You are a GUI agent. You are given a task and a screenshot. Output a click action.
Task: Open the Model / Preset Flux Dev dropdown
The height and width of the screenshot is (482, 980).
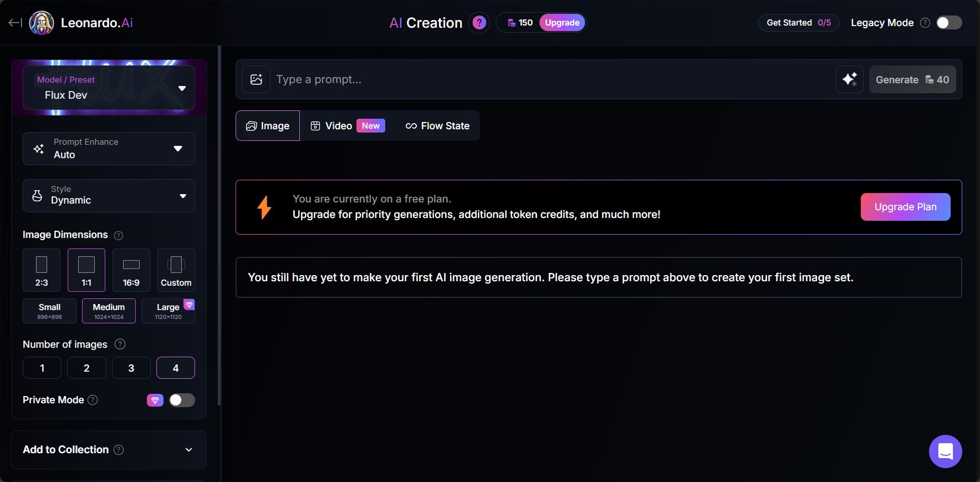coord(109,88)
